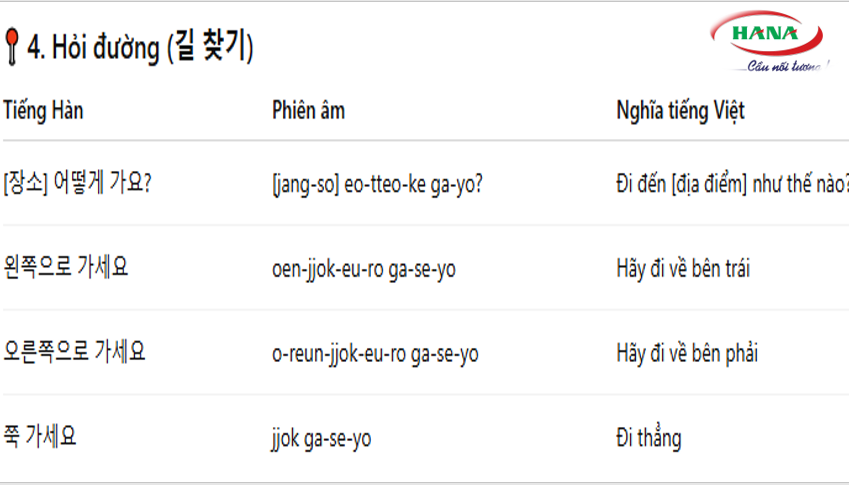
Task: Click the slogan text under HANA logo
Action: coord(788,67)
